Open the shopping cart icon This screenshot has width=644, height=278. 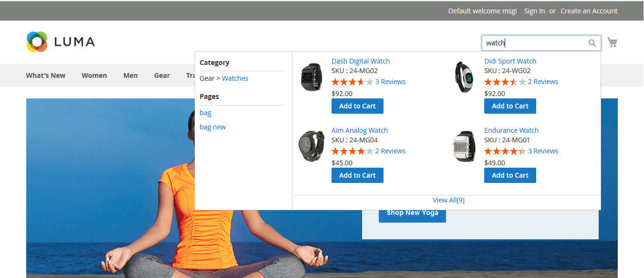(x=613, y=43)
